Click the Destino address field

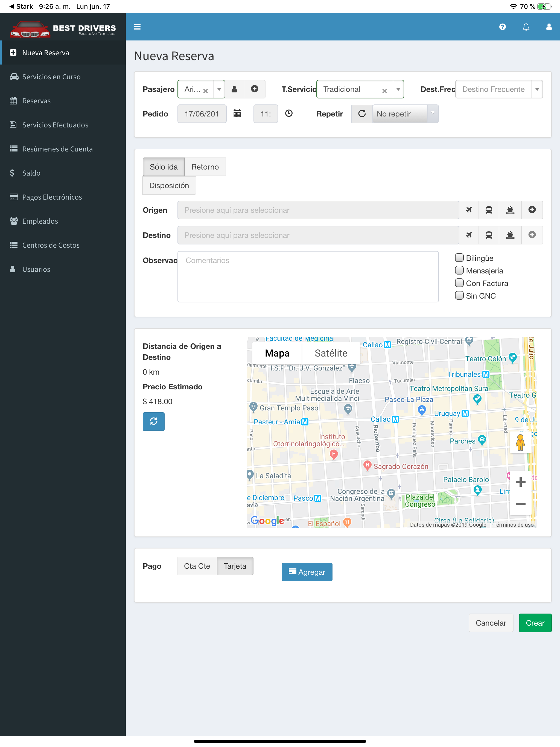(318, 235)
